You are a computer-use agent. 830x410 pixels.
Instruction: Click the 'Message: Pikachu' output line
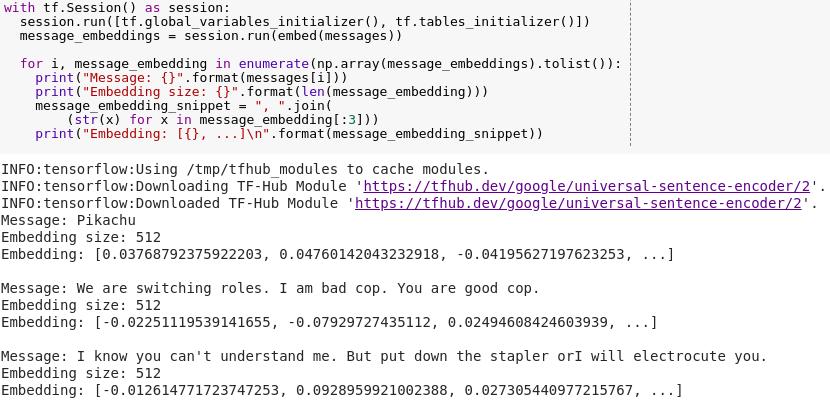point(68,221)
